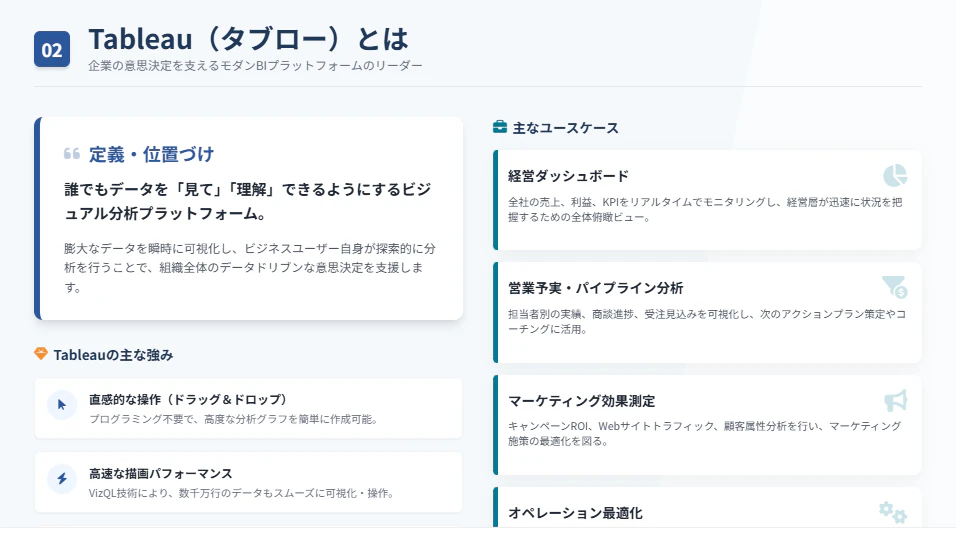
Task: Click the title Tableau（タブロー）とは
Action: [x=249, y=39]
